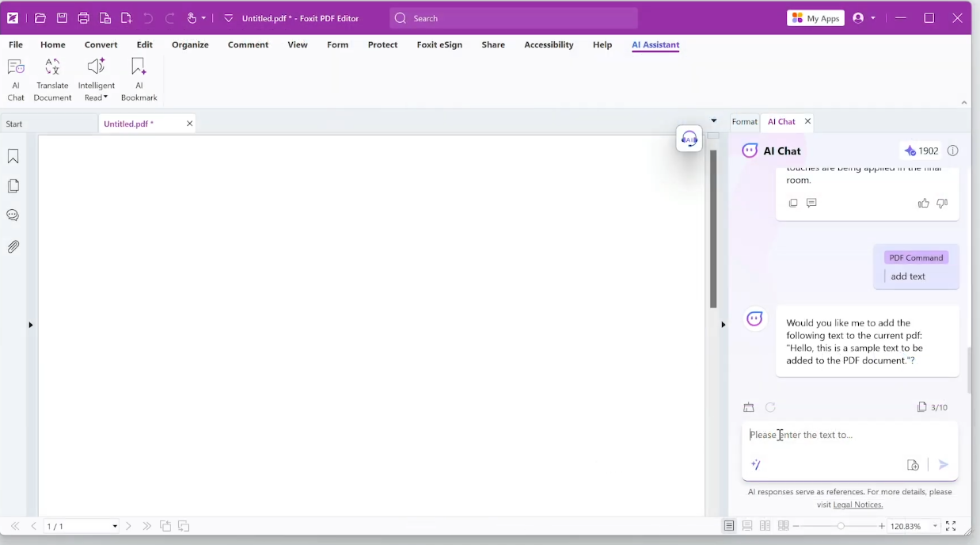The height and width of the screenshot is (545, 980).
Task: Print the document
Action: (83, 18)
